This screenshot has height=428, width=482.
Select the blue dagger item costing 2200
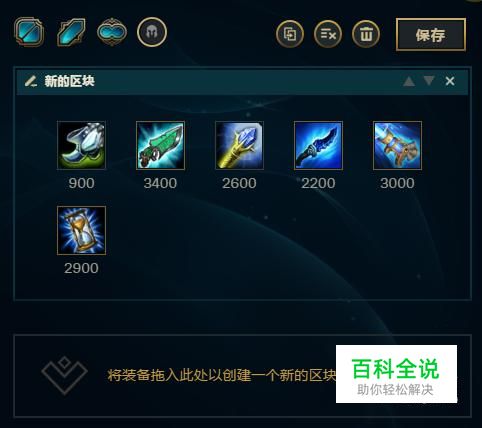coord(318,145)
